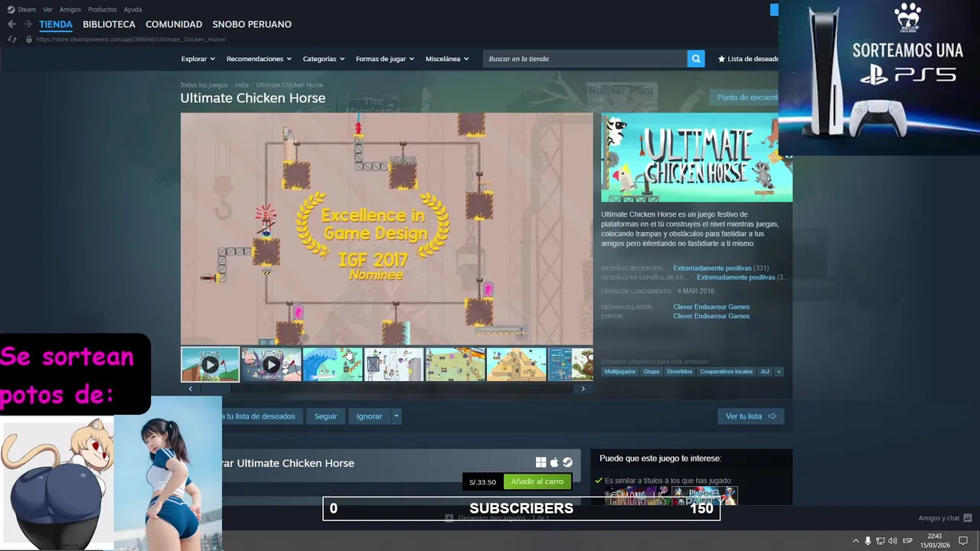Click the Punto de encuentro button
This screenshot has width=980, height=551.
(743, 97)
